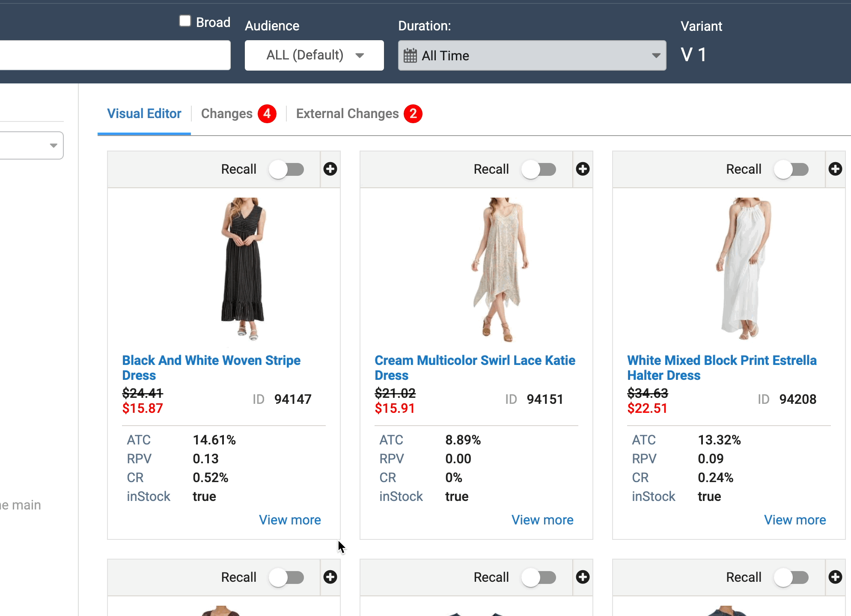The image size is (851, 616).
Task: Click plus icon on bottom-right product card
Action: point(835,577)
